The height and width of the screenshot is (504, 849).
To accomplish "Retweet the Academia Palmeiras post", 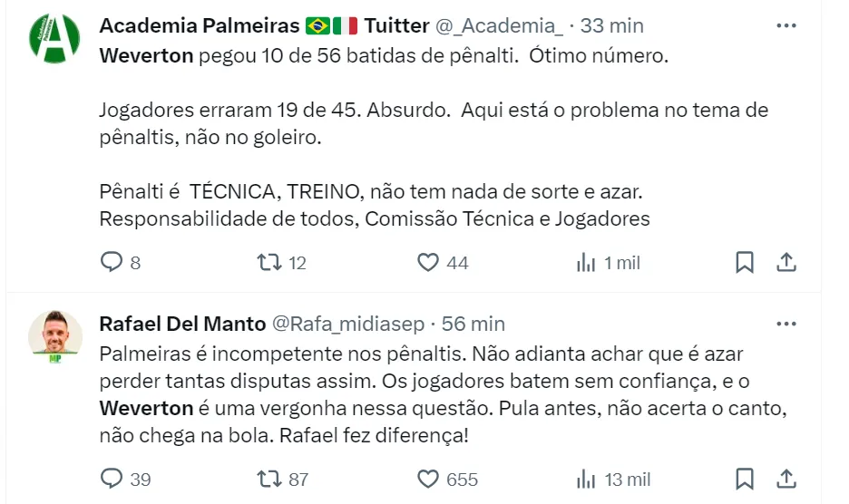I will (268, 263).
